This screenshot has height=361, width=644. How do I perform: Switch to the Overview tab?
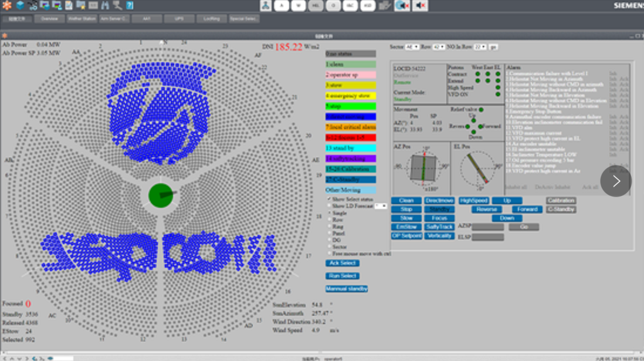point(49,19)
